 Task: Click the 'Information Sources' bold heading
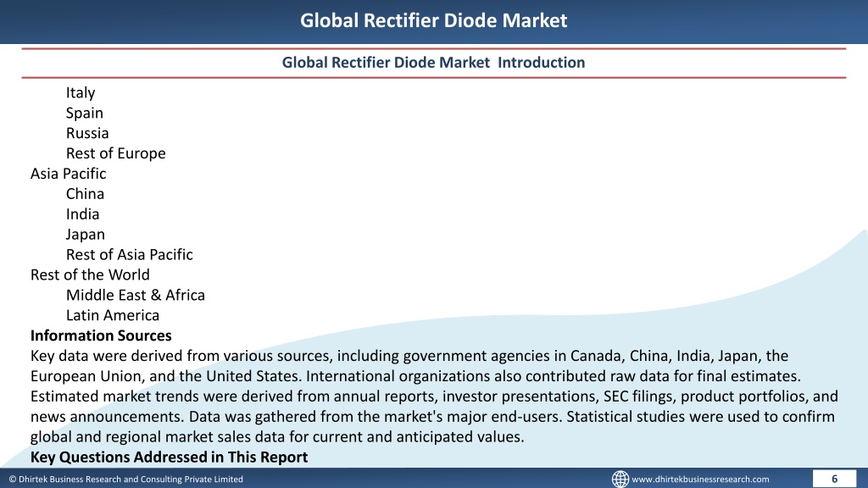101,335
